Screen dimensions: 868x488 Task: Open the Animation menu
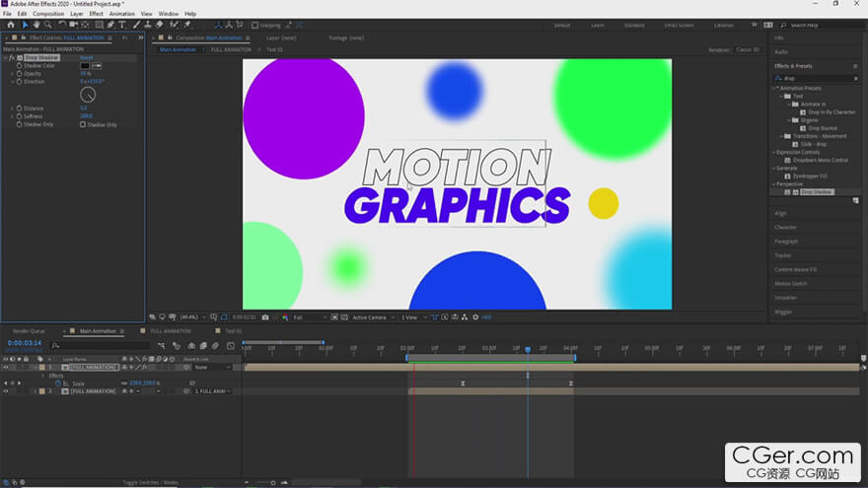pyautogui.click(x=121, y=13)
